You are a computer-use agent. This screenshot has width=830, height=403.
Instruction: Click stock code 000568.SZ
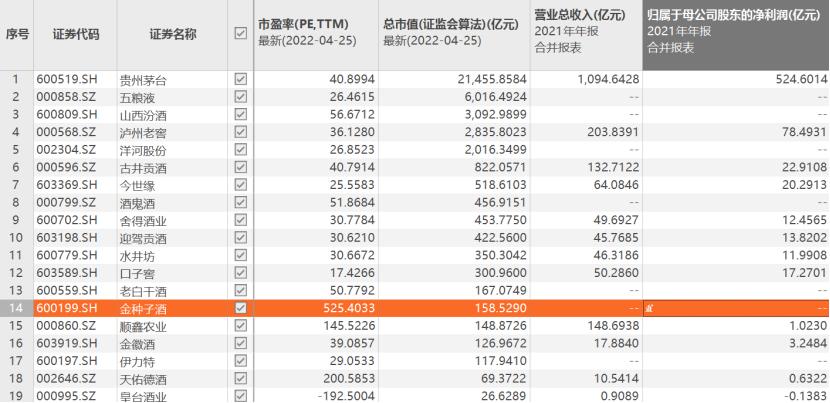pyautogui.click(x=67, y=132)
